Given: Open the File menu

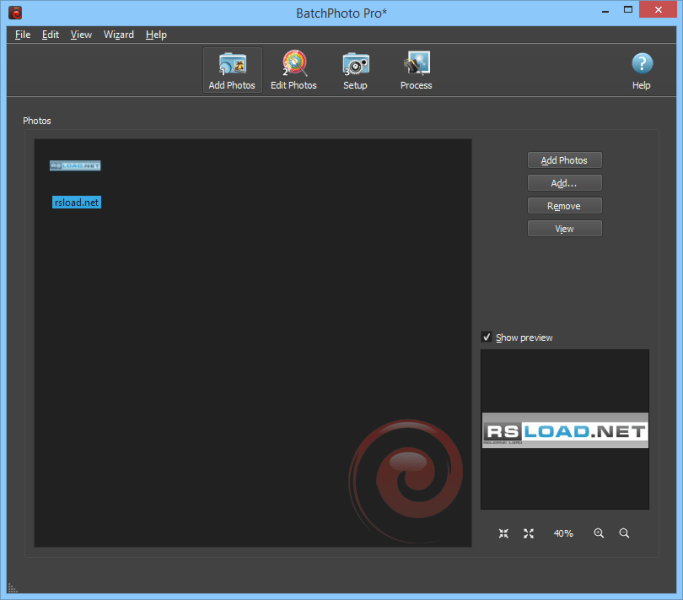Looking at the screenshot, I should [23, 34].
